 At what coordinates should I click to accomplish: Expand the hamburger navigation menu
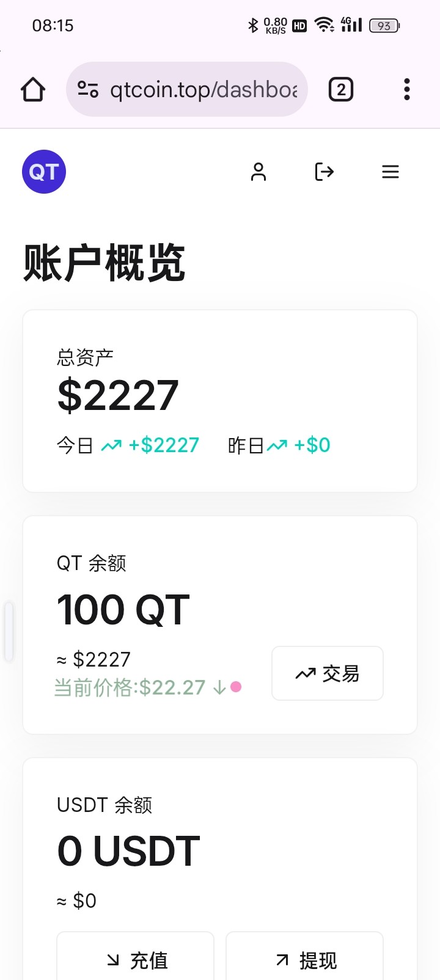[x=391, y=172]
